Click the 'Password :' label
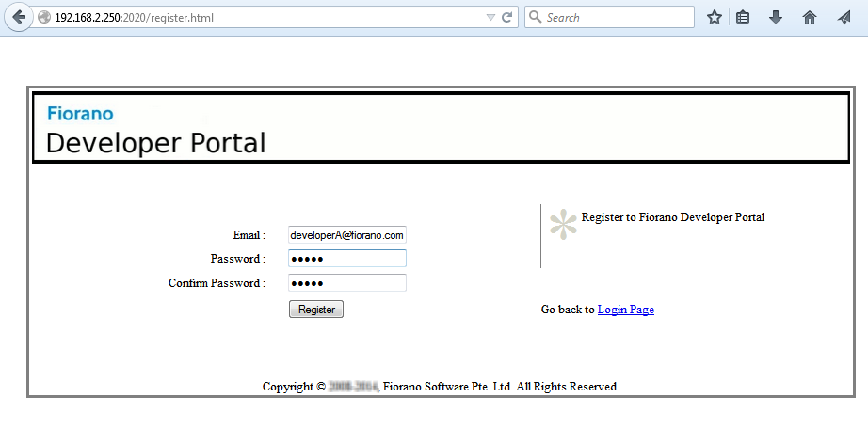The image size is (868, 446). 238,259
